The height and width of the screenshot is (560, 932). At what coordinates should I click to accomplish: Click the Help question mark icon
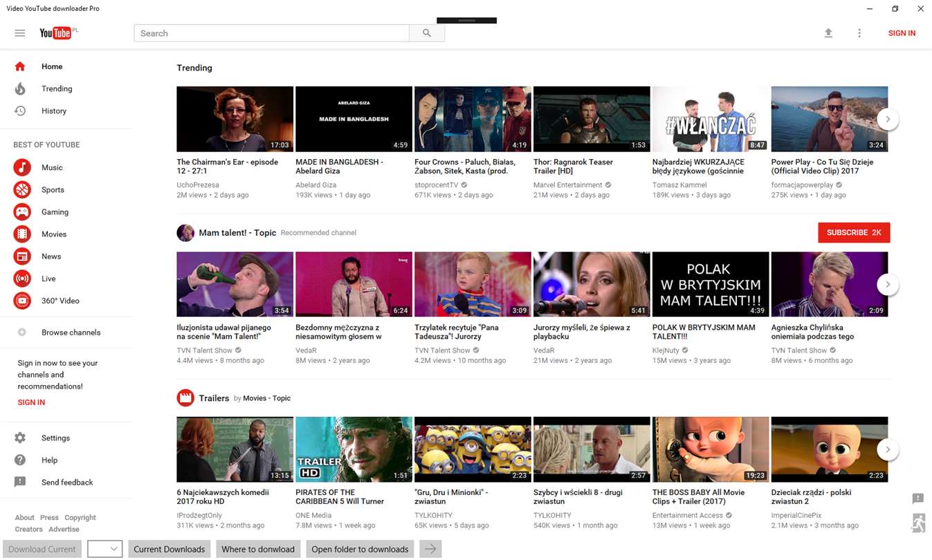click(20, 460)
